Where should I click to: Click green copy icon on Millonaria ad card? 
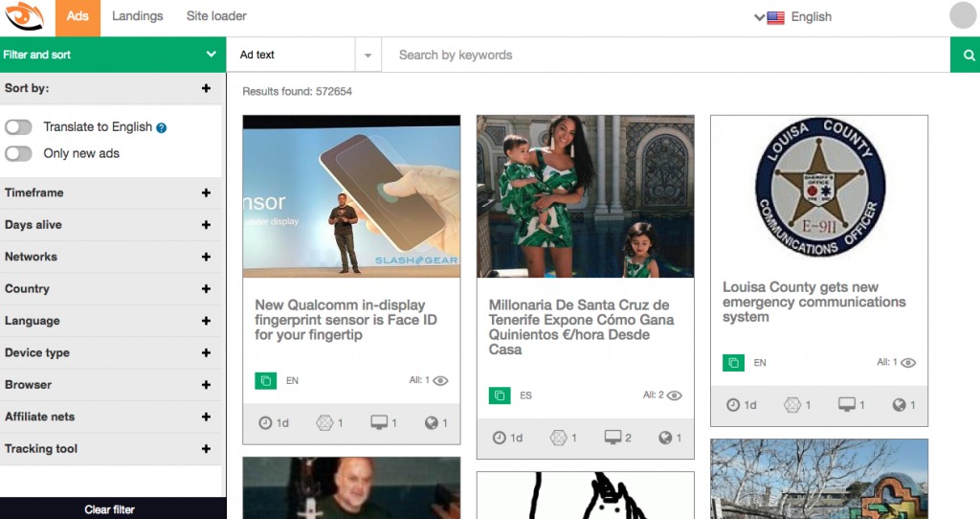pos(500,395)
